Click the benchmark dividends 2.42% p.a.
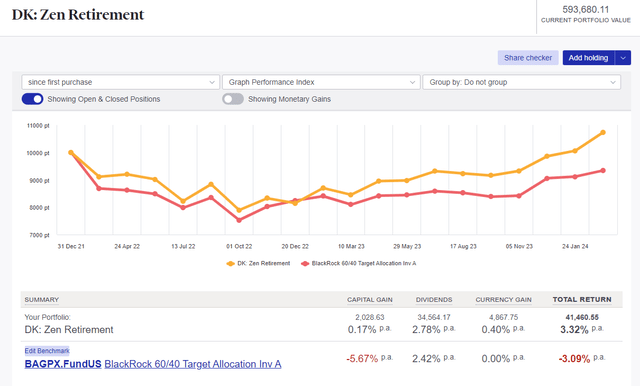Screen dimensions: 640x386 pos(433,359)
